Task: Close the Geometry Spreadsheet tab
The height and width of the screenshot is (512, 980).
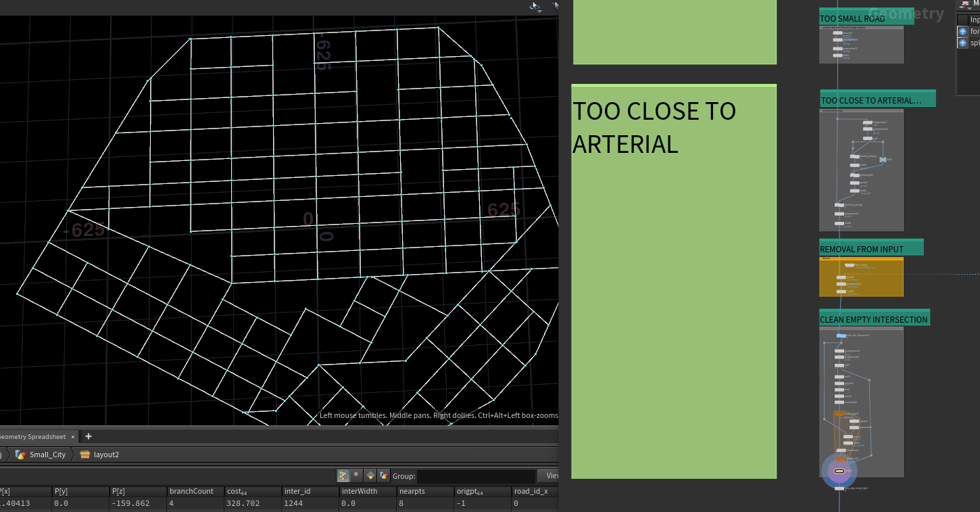Action: [x=73, y=437]
